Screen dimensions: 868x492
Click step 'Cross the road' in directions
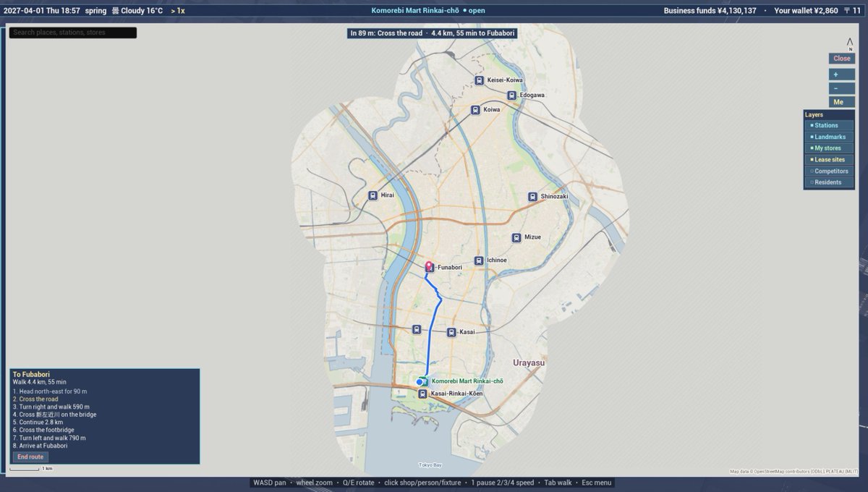pyautogui.click(x=35, y=399)
